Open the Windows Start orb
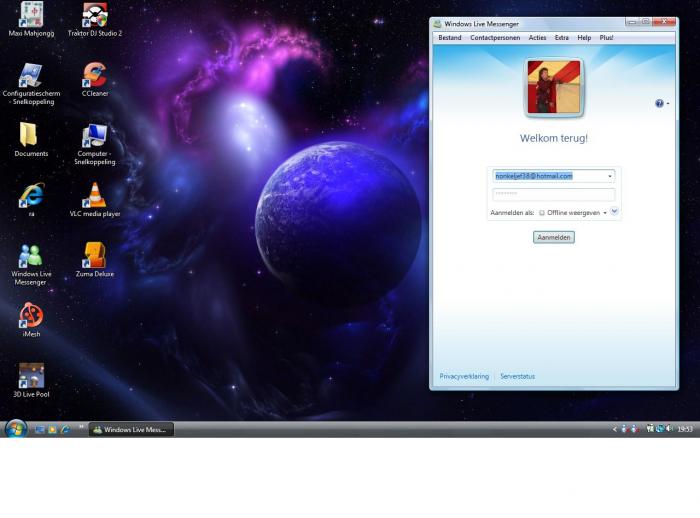 [x=16, y=429]
